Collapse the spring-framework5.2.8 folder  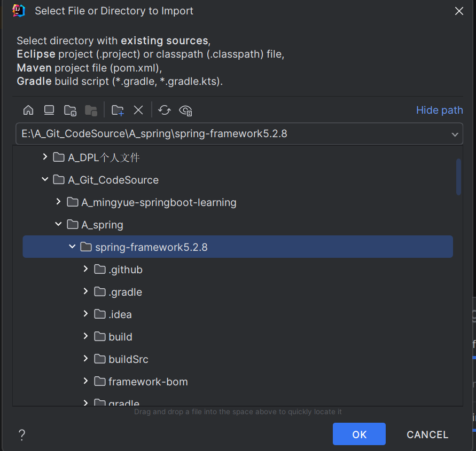[x=72, y=247]
